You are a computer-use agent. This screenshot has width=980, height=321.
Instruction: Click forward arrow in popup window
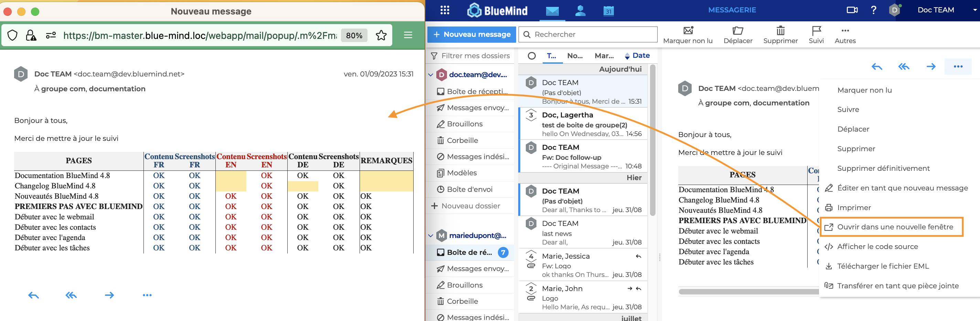pyautogui.click(x=109, y=295)
